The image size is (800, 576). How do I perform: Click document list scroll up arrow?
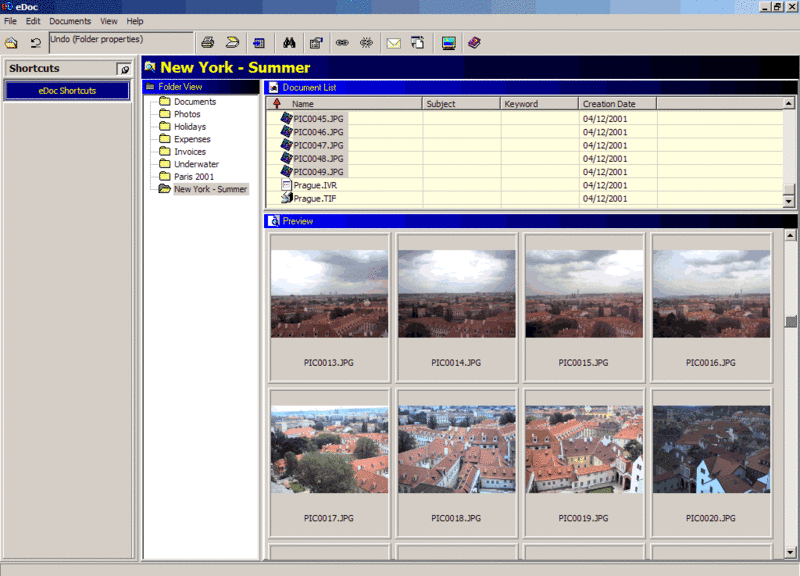click(x=789, y=104)
